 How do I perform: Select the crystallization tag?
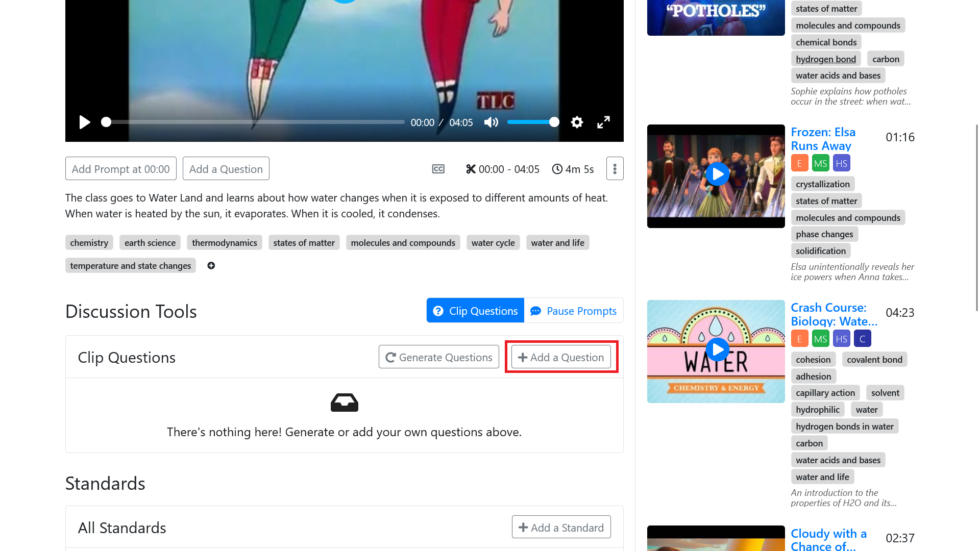tap(823, 184)
